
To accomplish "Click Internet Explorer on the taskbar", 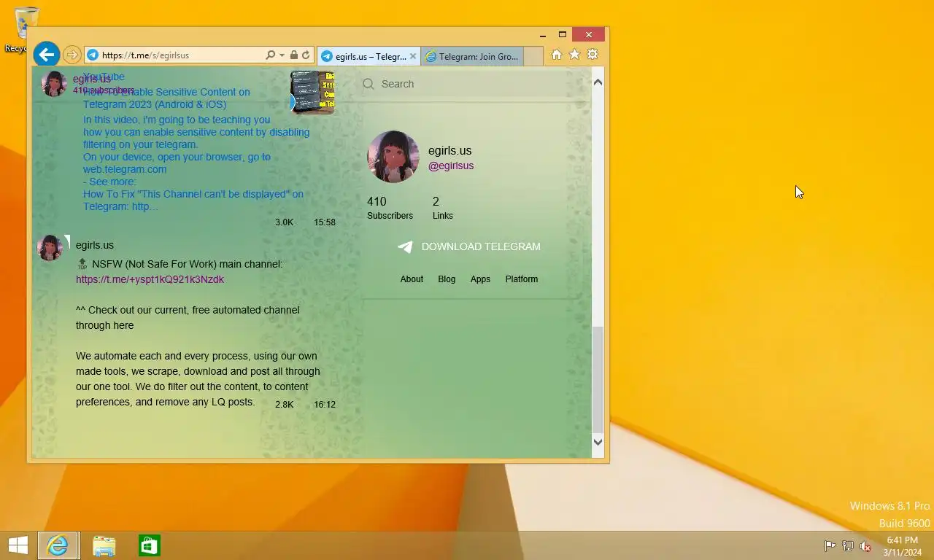I will click(x=58, y=545).
